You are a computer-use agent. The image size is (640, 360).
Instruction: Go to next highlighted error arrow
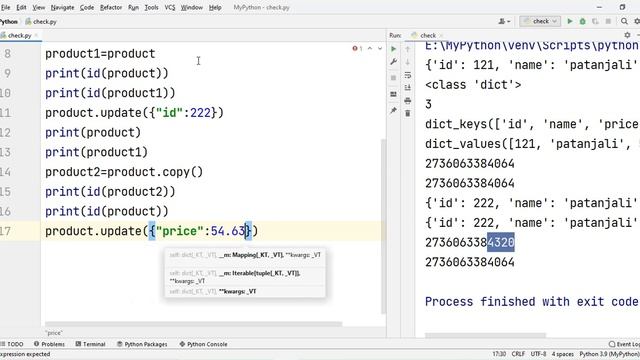pyautogui.click(x=380, y=49)
